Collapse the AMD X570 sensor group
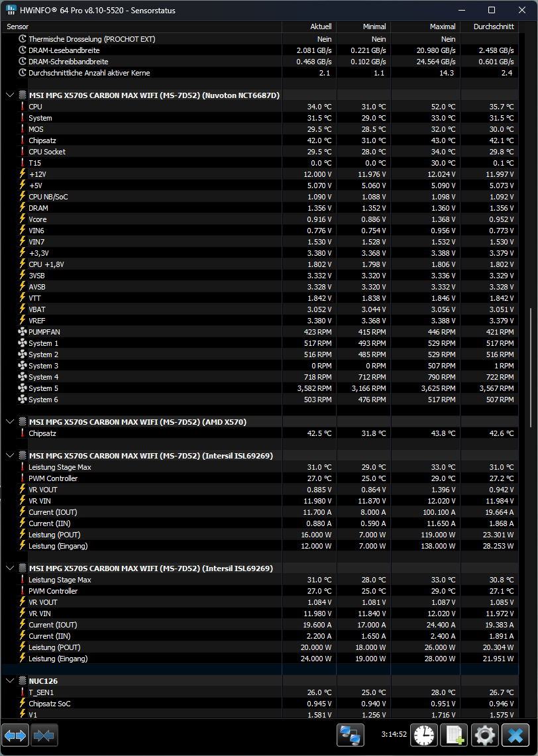538x756 pixels. 10,422
